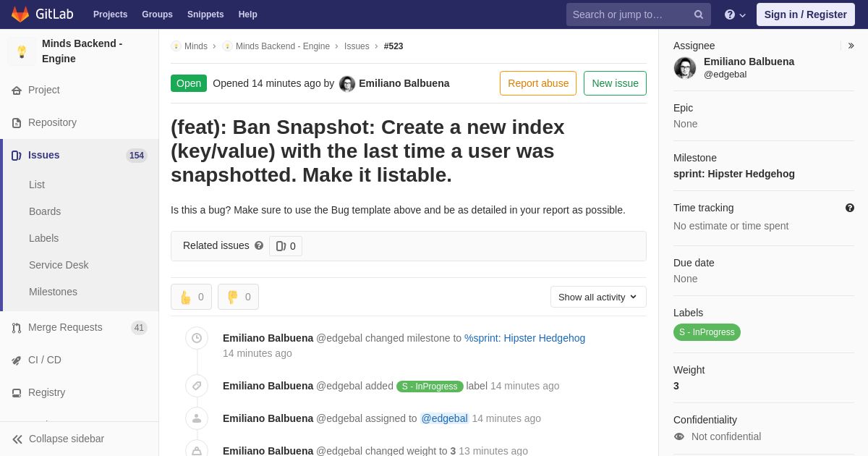
Task: Click the green S - InProgress label
Action: [x=707, y=332]
